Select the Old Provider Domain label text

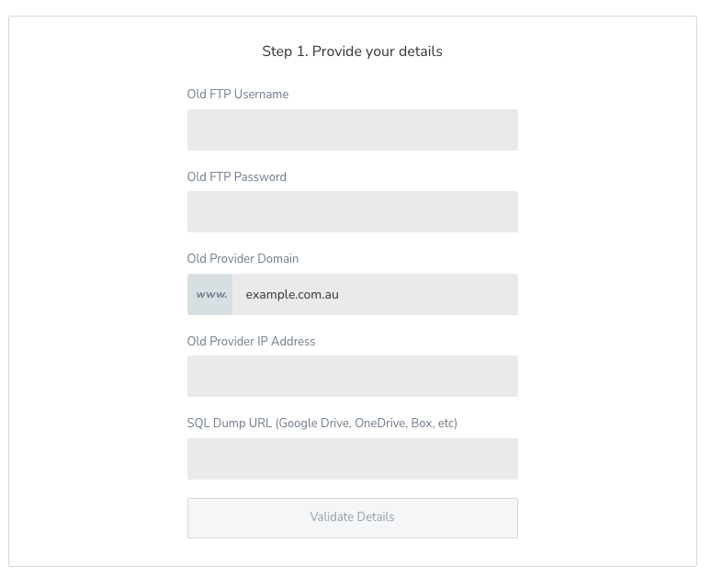coord(243,258)
